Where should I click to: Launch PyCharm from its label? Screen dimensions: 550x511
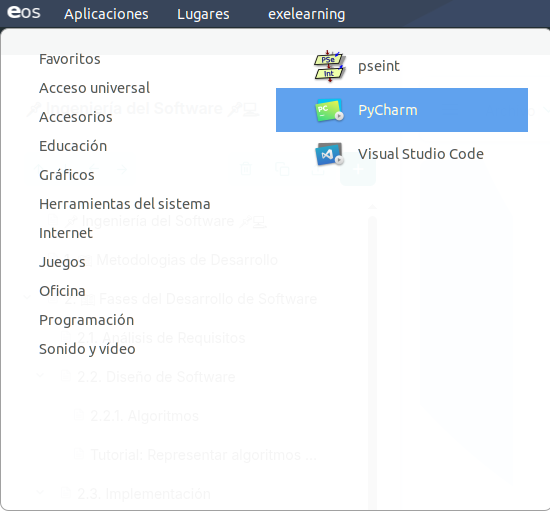(388, 110)
